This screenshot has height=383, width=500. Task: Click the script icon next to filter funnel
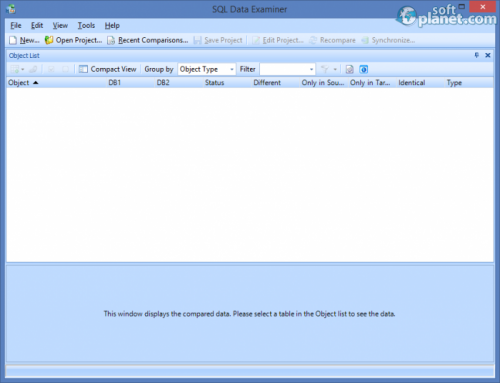click(349, 69)
